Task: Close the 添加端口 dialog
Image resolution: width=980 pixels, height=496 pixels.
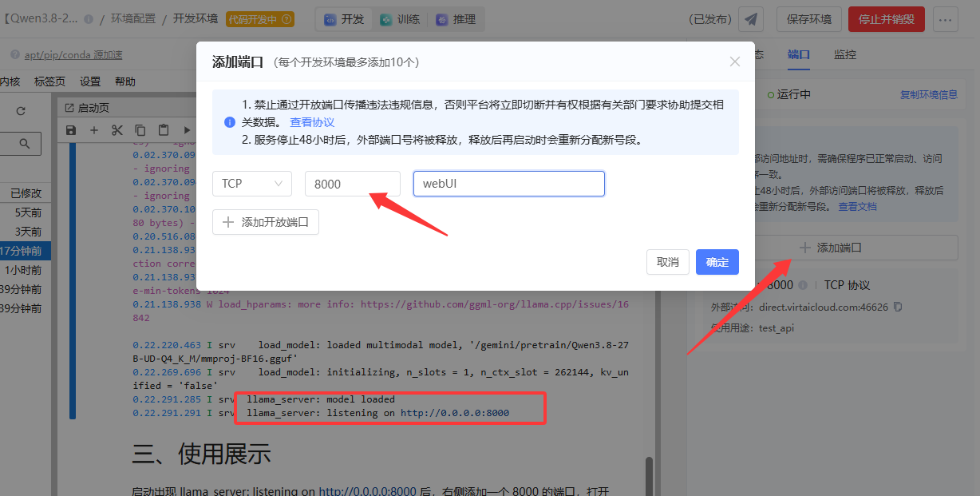Action: click(735, 62)
